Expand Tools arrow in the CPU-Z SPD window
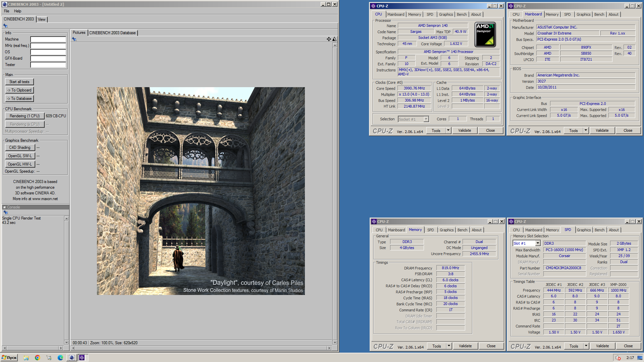644x362 pixels. (586, 346)
